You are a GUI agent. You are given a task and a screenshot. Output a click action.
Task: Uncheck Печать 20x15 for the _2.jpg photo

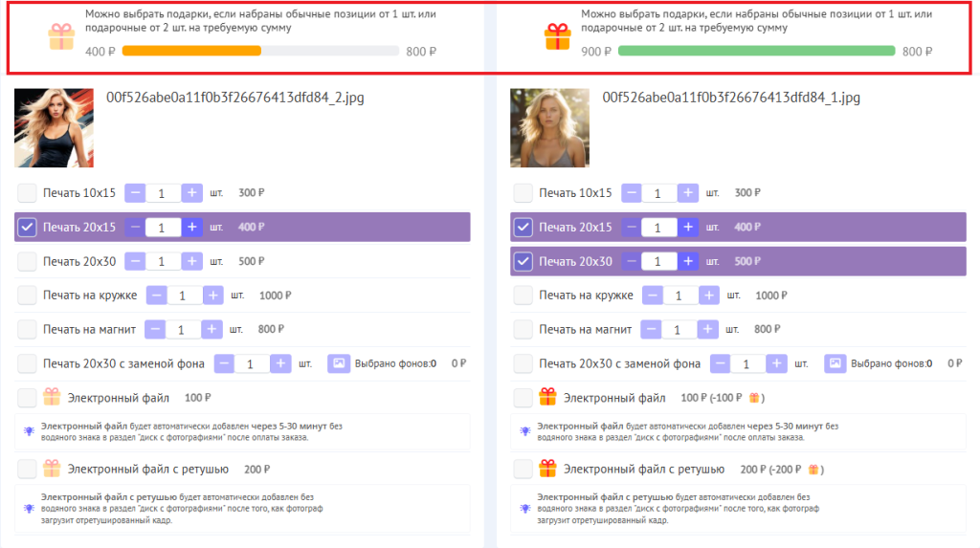tap(27, 227)
